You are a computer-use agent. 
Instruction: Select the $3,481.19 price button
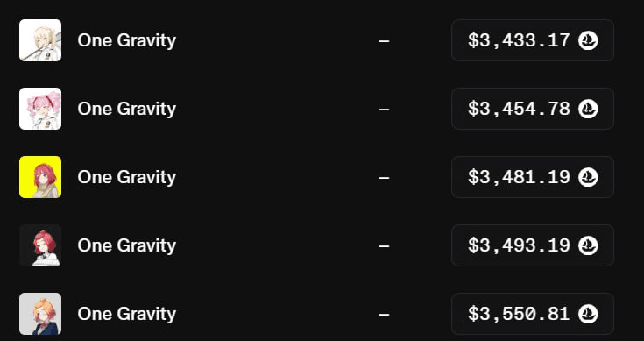(x=533, y=177)
